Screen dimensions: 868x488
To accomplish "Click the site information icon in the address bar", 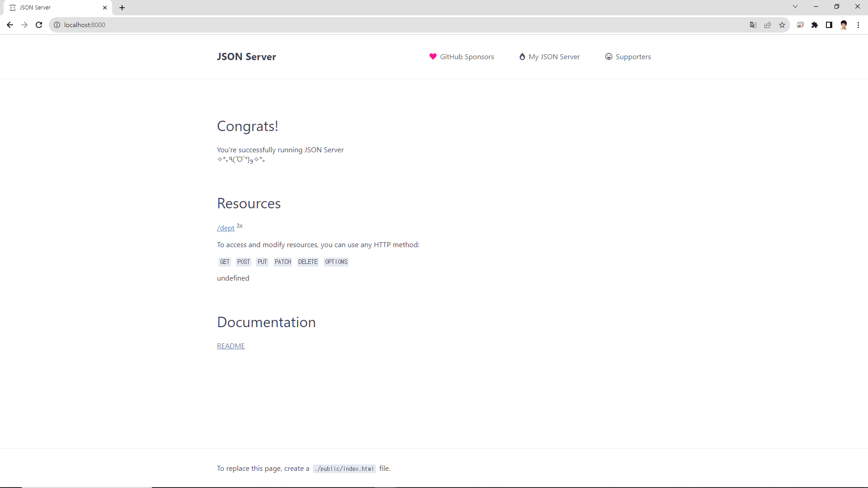I will click(57, 25).
